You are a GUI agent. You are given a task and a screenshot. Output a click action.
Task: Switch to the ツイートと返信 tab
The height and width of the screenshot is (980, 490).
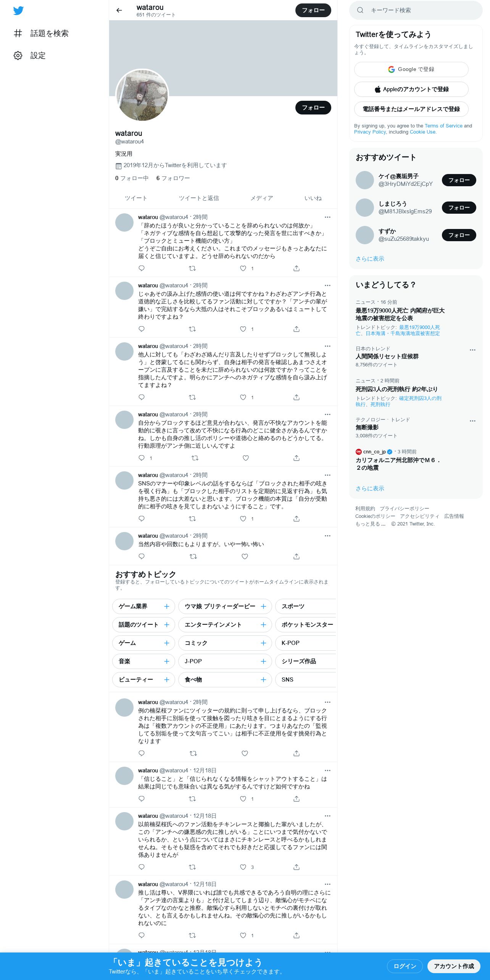pyautogui.click(x=199, y=198)
